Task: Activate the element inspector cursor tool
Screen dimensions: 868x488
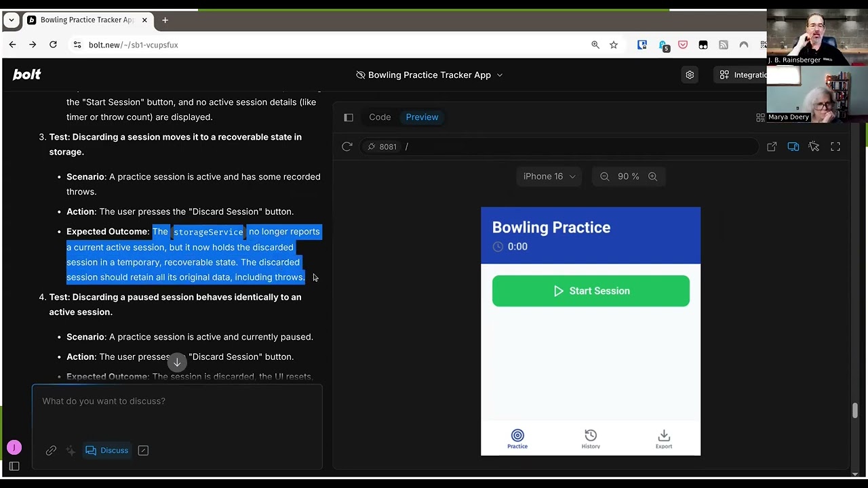Action: tap(814, 146)
